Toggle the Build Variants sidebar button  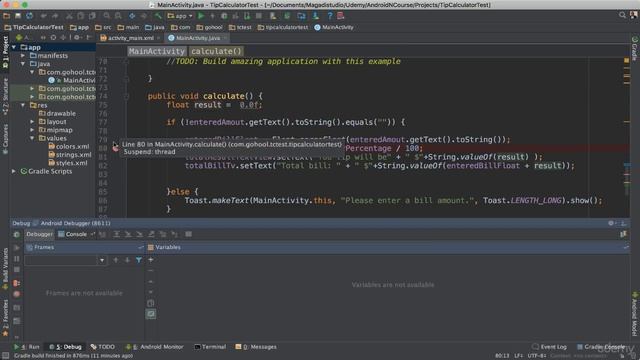click(5, 270)
